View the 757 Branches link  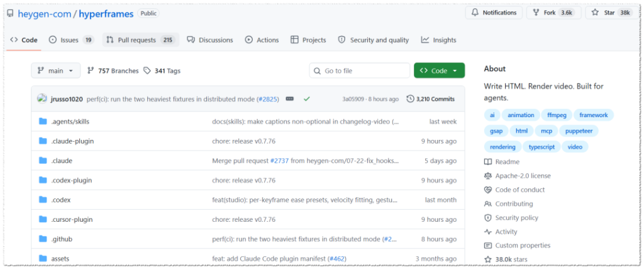tap(113, 71)
